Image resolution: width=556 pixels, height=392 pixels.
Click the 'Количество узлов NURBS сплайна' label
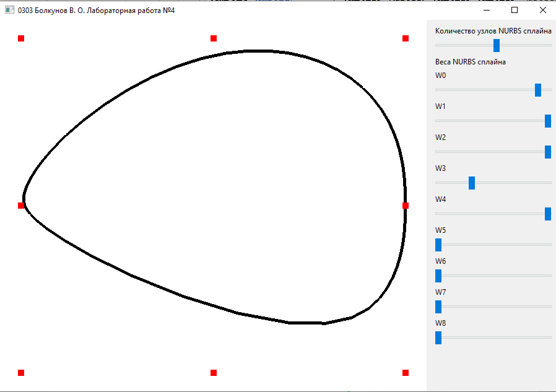493,31
